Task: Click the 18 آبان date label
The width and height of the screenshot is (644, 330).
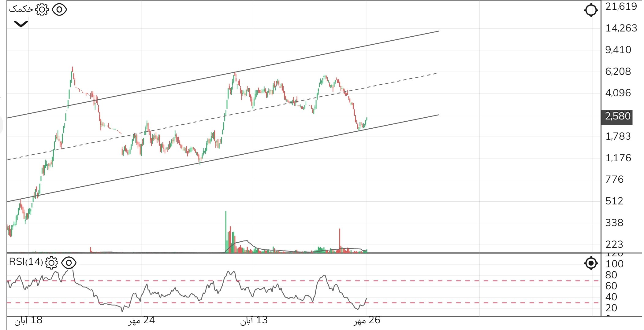Action: 28,321
